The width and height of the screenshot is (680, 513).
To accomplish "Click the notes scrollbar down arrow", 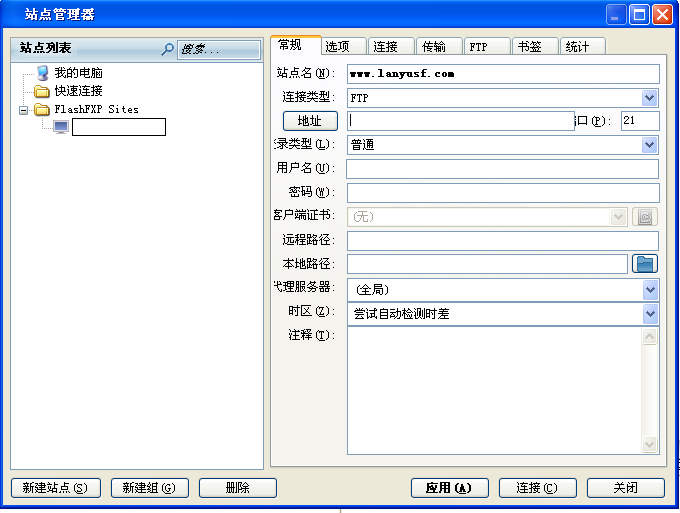I will tap(650, 444).
